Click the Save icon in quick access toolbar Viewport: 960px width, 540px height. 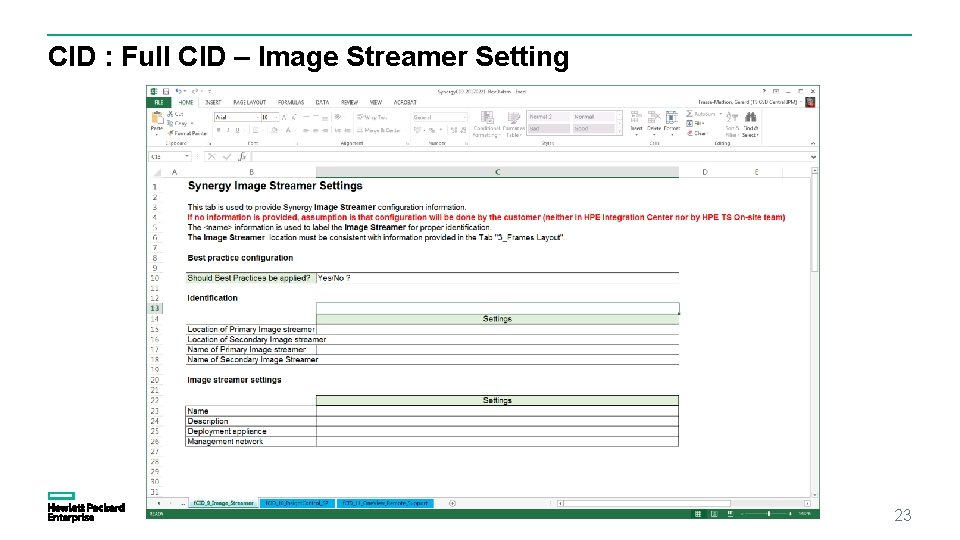[x=165, y=91]
